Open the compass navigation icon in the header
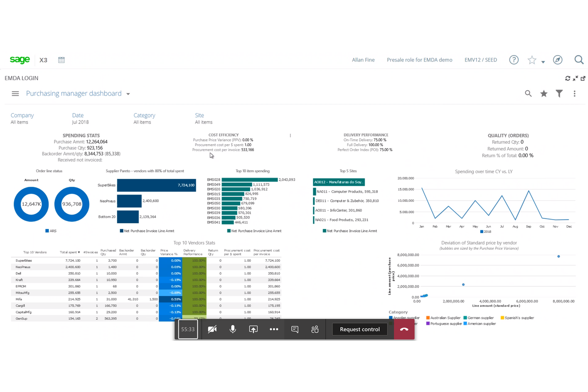This screenshot has height=392, width=588. click(x=557, y=60)
